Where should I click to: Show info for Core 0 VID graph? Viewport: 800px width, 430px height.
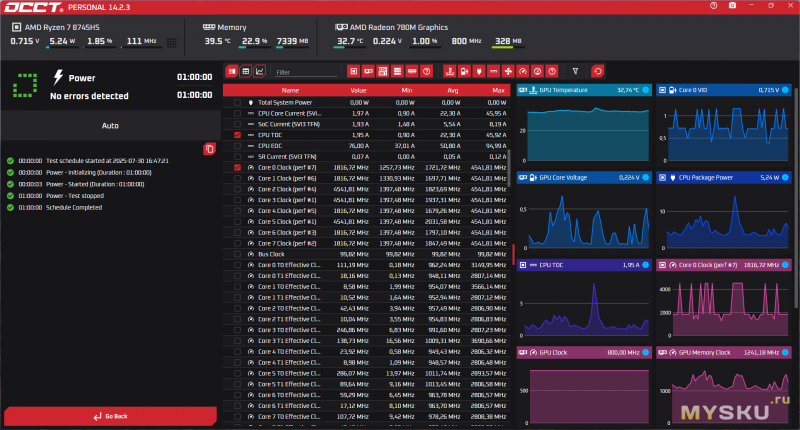coord(785,90)
